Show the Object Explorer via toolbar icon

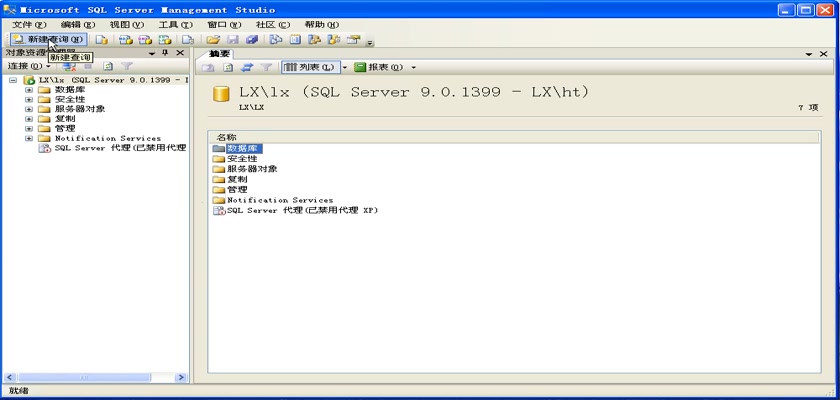[x=314, y=40]
